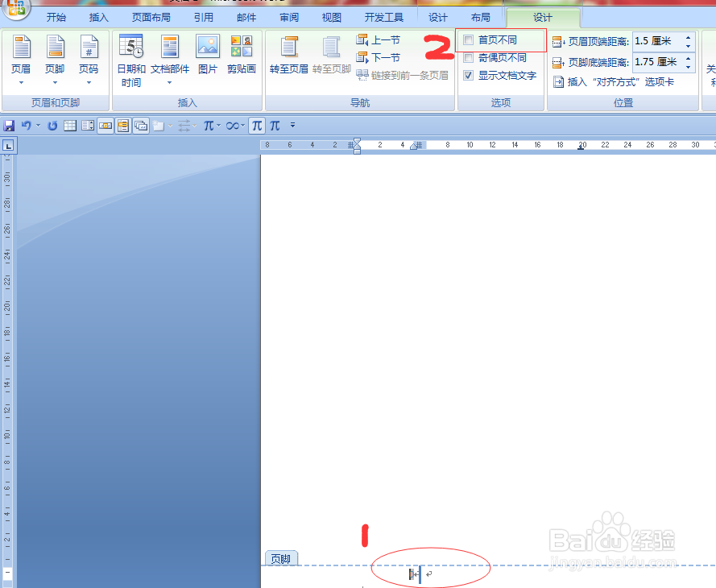716x588 pixels.
Task: Go to 上一节 previous section
Action: tap(378, 40)
